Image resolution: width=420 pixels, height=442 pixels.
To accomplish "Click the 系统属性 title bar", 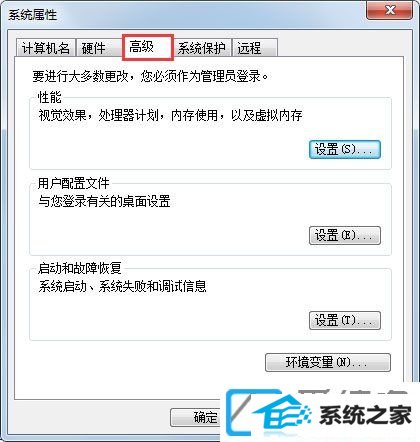I will [183, 15].
